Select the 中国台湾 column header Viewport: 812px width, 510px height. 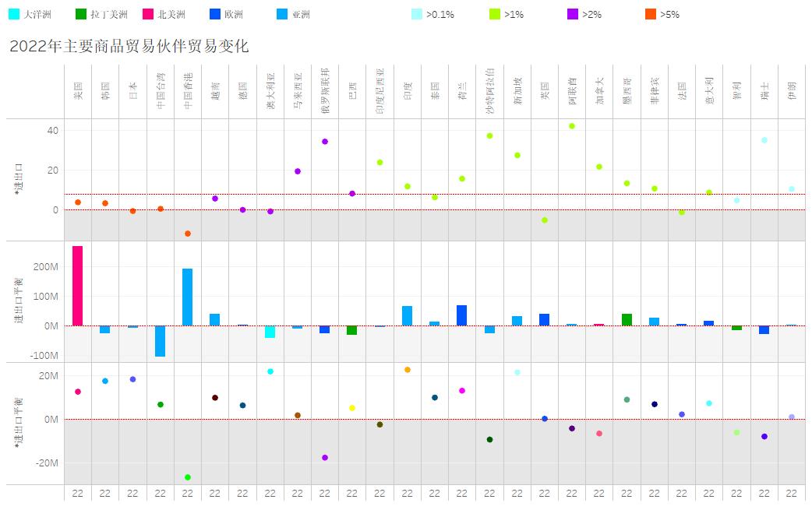coord(161,91)
